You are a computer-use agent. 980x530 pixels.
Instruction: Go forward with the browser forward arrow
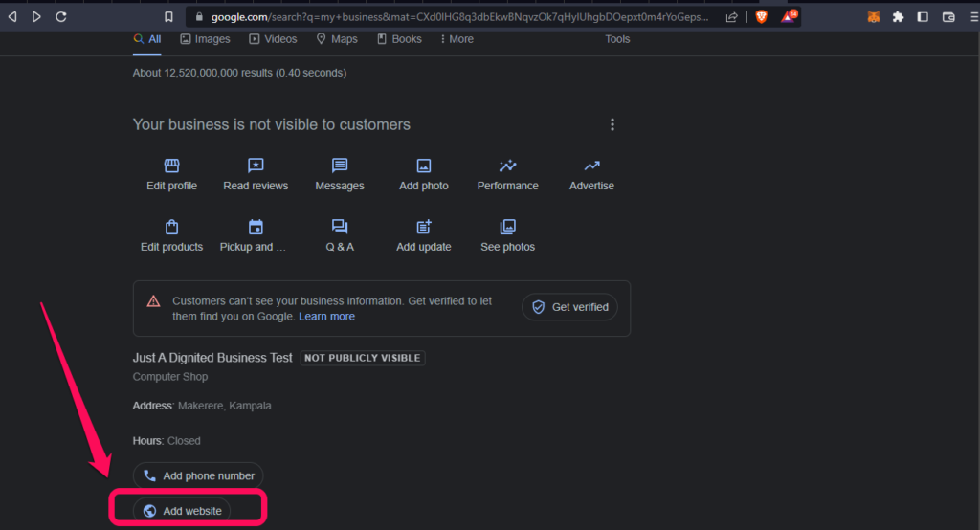36,17
